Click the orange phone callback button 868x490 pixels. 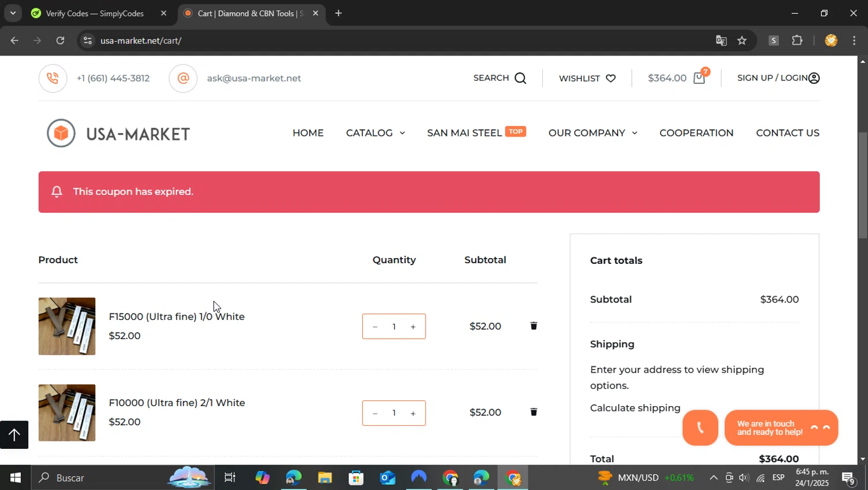tap(700, 428)
